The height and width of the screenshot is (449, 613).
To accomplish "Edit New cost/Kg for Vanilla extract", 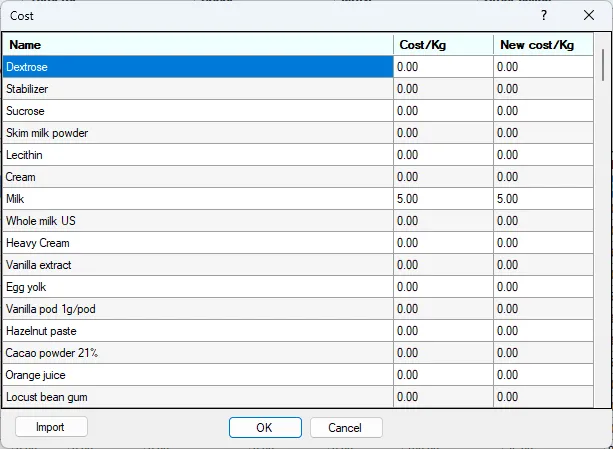I will (543, 265).
